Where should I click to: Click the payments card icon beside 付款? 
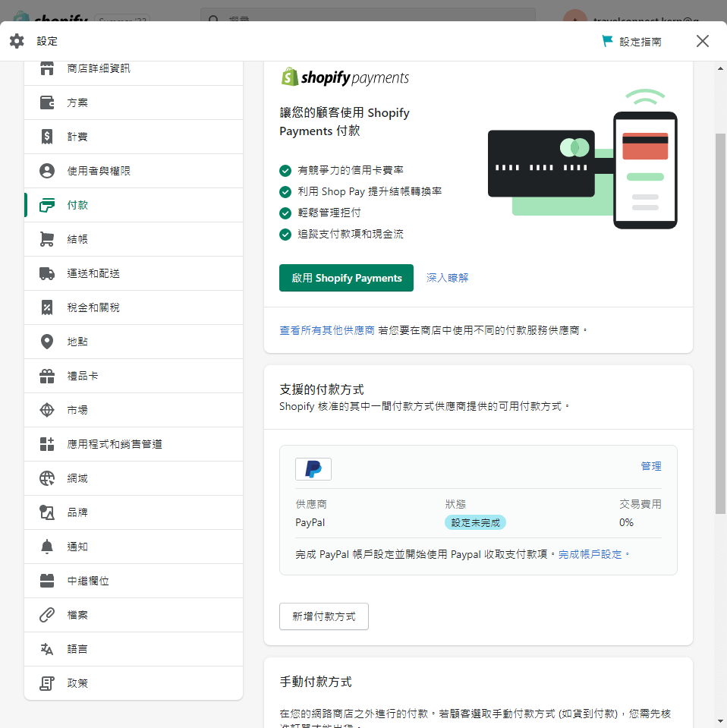pos(47,205)
